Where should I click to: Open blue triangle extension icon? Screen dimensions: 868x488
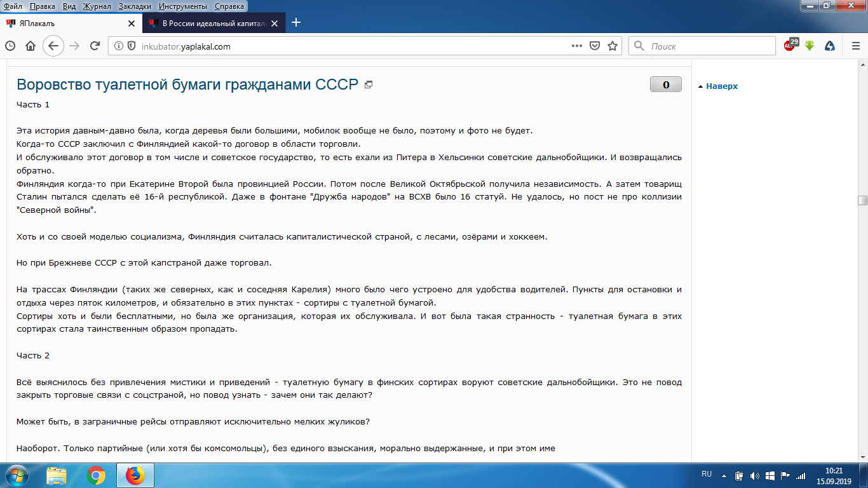point(830,46)
